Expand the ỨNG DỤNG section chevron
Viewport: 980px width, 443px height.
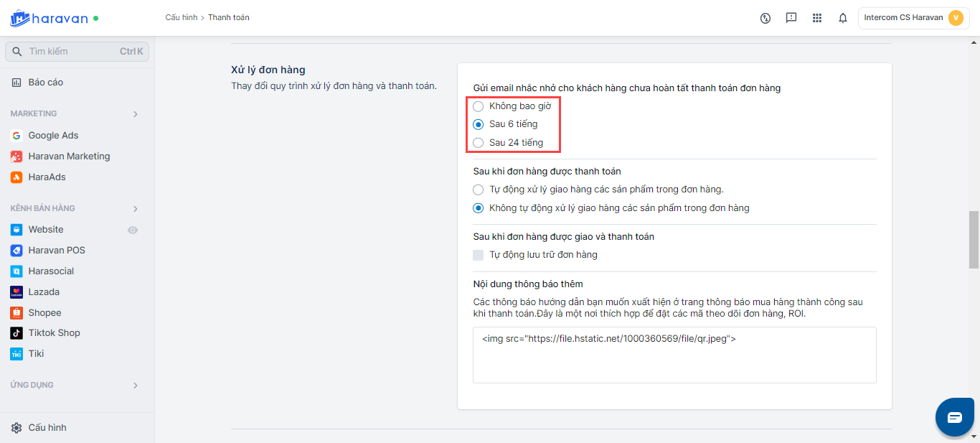coord(136,386)
